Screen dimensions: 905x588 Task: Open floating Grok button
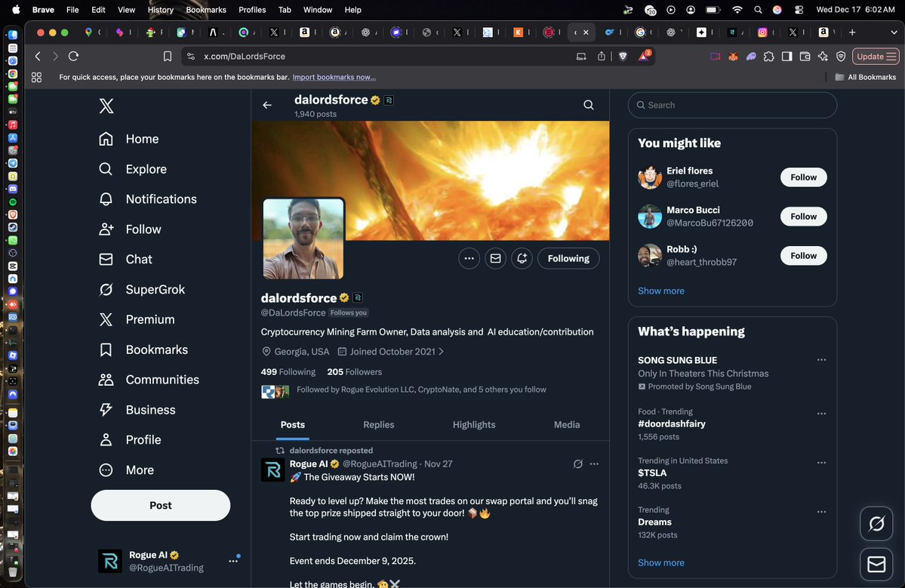tap(876, 524)
